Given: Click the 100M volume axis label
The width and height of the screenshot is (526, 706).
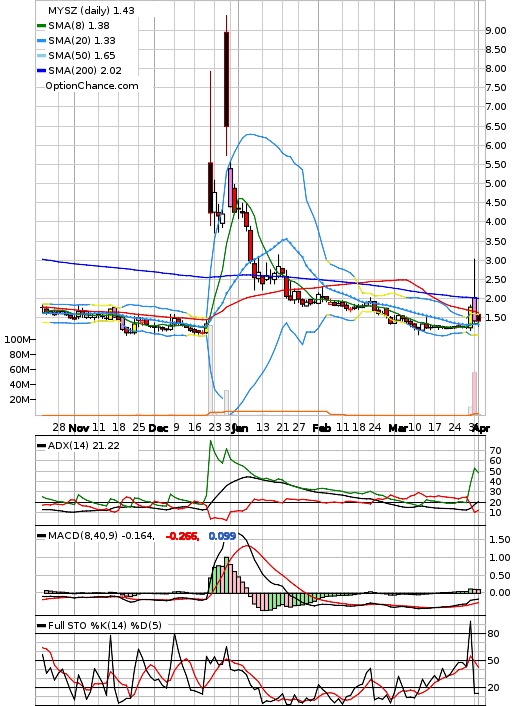Looking at the screenshot, I should tap(18, 339).
